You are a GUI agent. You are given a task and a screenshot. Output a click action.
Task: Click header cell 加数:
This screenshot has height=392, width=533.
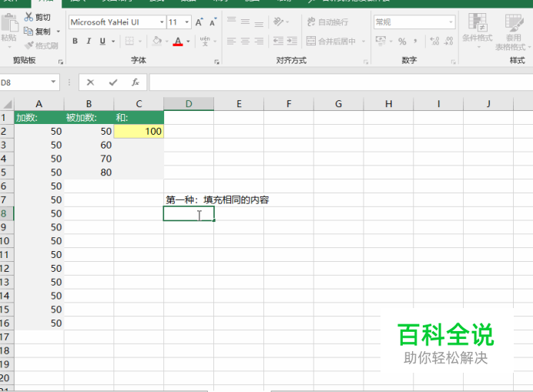click(x=39, y=118)
